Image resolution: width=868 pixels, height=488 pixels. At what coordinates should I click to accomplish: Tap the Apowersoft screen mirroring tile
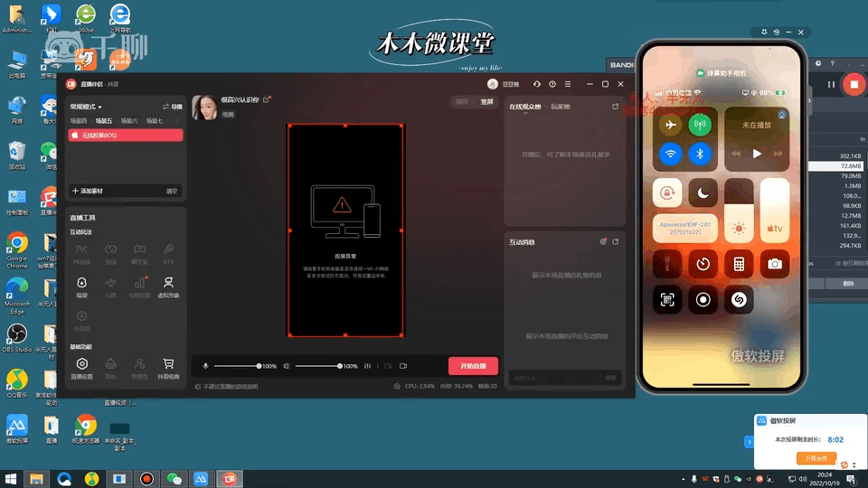point(685,228)
